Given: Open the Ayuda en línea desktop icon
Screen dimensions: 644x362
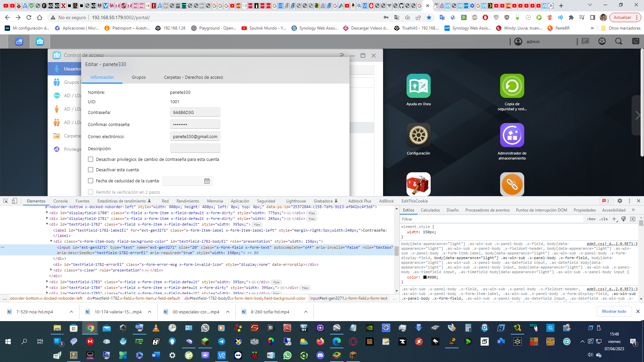Looking at the screenshot, I should (x=418, y=86).
